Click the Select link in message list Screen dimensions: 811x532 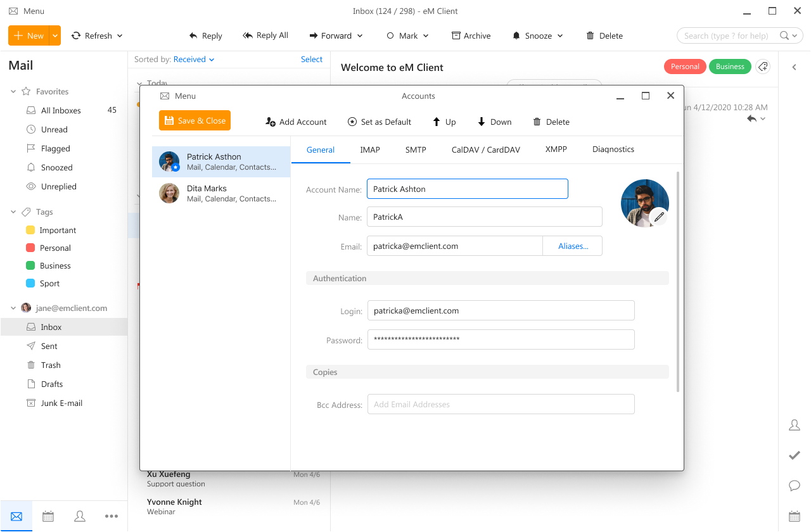[x=312, y=59]
